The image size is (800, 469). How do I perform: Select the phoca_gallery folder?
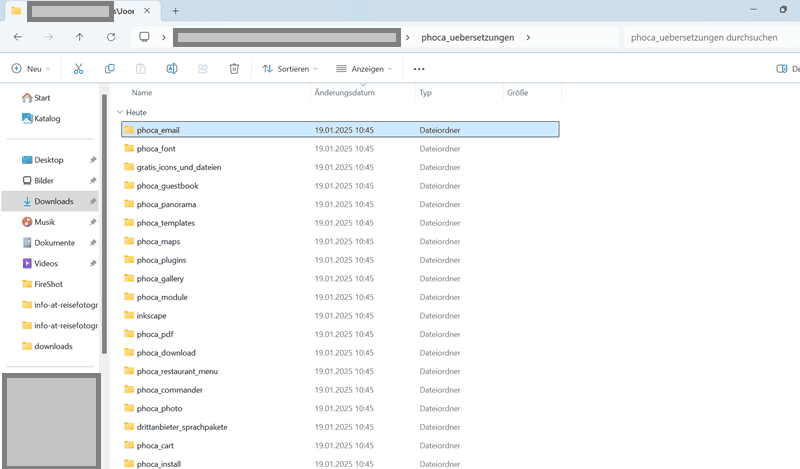click(x=162, y=278)
